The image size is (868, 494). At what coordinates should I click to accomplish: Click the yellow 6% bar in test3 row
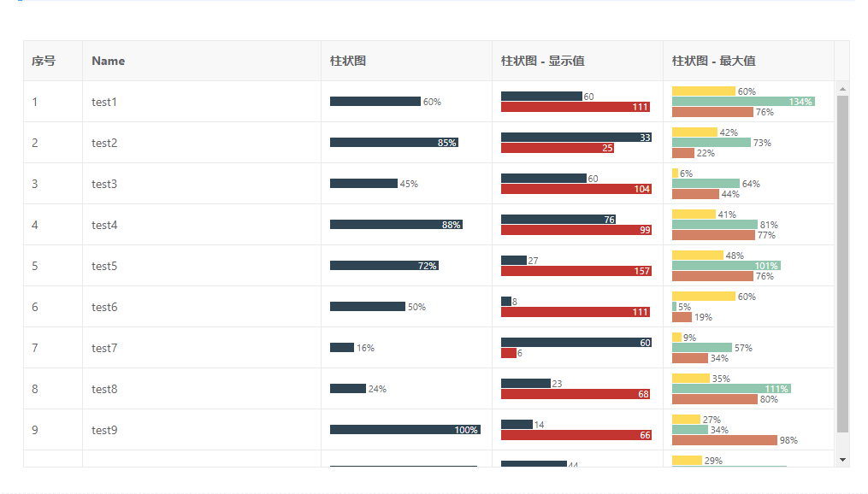(675, 173)
